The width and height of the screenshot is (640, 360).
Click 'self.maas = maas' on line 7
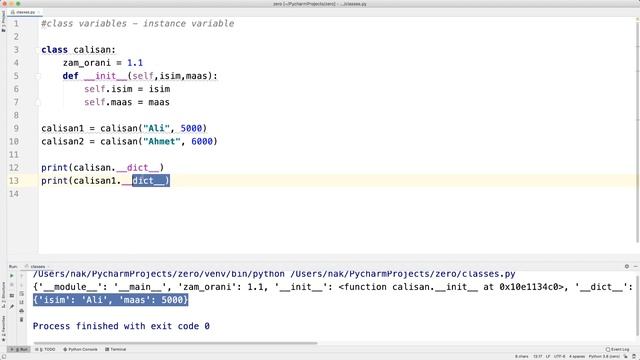[x=127, y=102]
